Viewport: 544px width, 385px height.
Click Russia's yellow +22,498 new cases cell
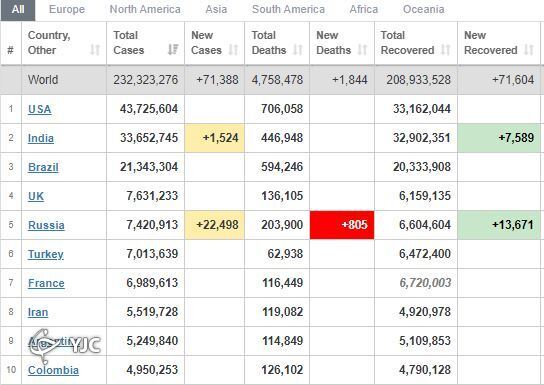tap(215, 225)
